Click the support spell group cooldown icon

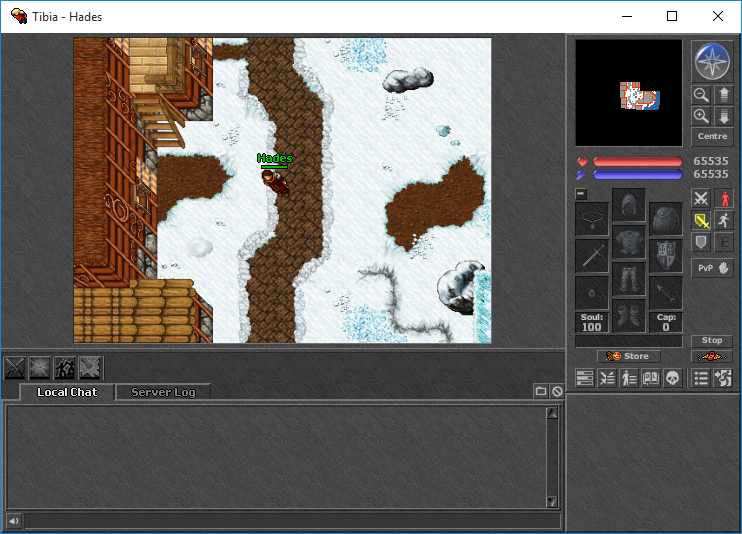tap(64, 367)
